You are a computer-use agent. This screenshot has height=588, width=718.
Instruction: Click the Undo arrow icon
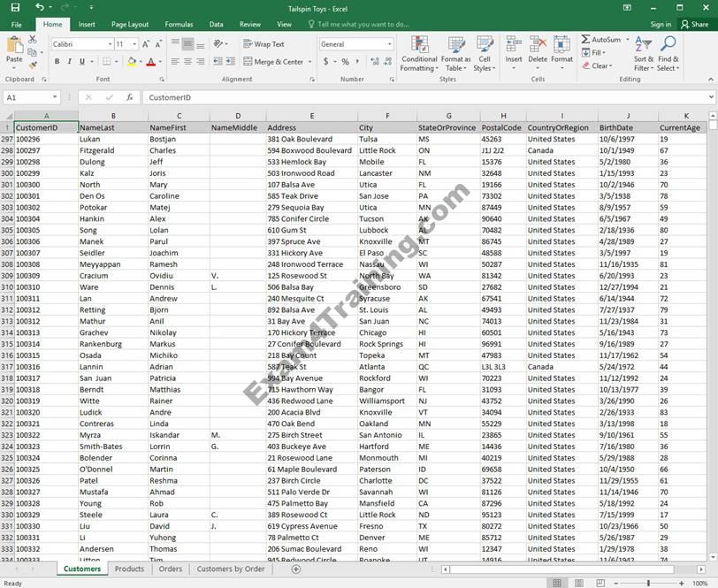click(39, 8)
